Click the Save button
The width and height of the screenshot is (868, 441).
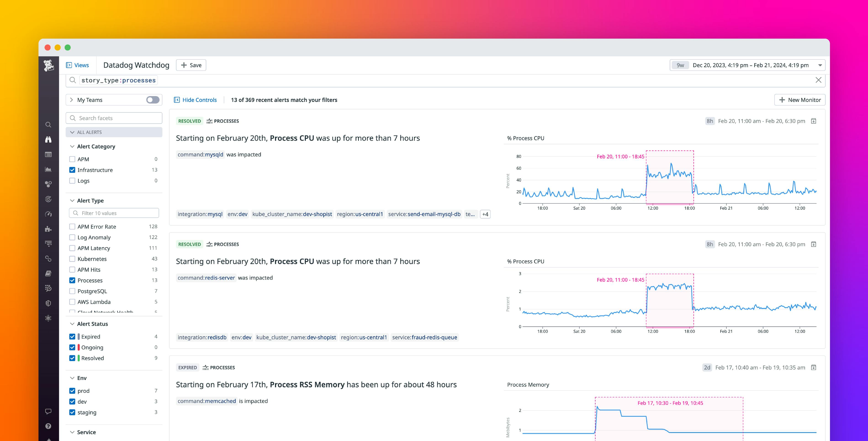(x=191, y=65)
